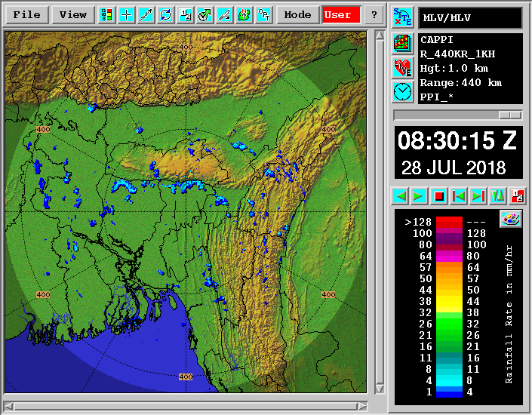Play the animation forward
The height and width of the screenshot is (415, 532).
[420, 196]
